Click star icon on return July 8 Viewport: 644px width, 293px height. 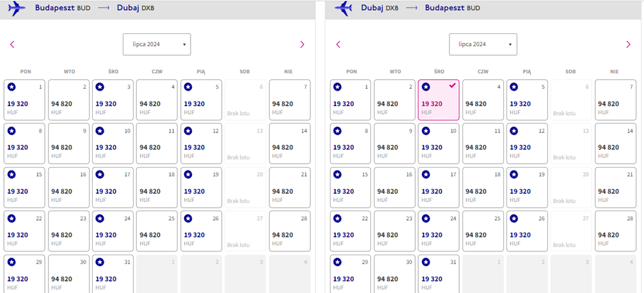[338, 131]
